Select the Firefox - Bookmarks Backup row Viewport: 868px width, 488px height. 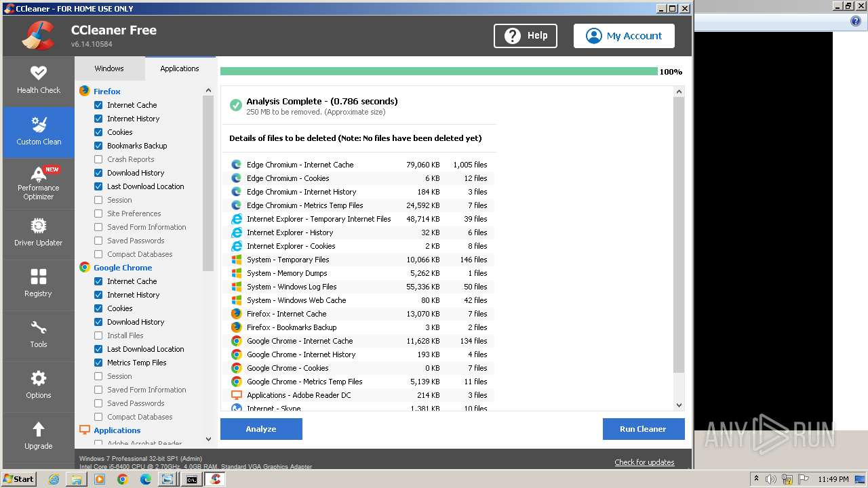click(x=359, y=327)
